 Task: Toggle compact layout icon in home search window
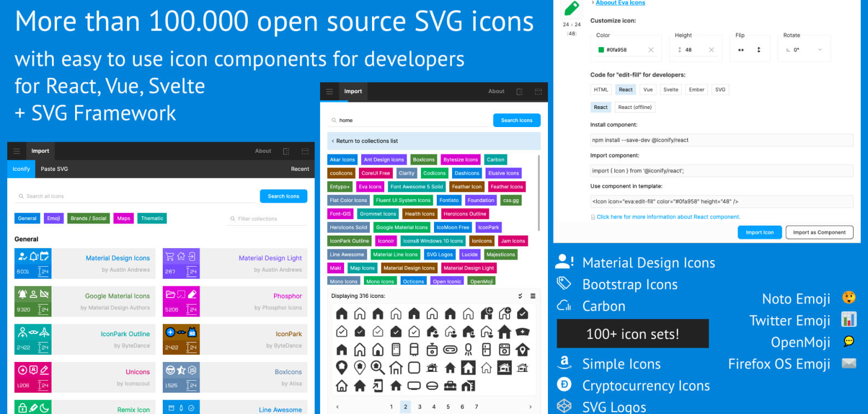[519, 91]
